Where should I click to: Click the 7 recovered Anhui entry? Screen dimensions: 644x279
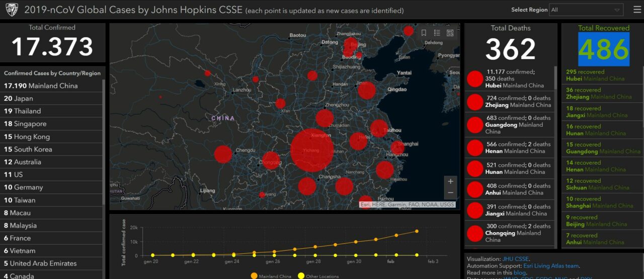pos(602,239)
